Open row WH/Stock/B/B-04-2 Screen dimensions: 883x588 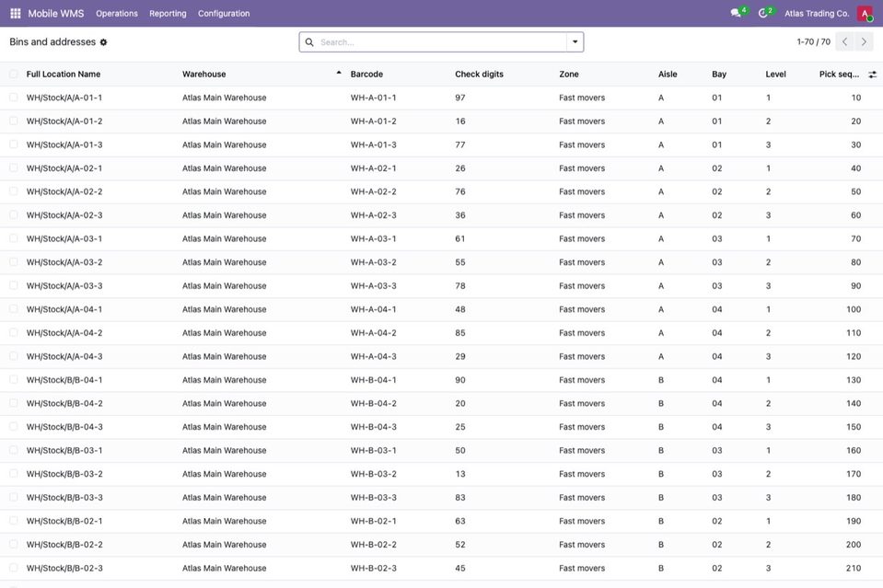pyautogui.click(x=442, y=403)
